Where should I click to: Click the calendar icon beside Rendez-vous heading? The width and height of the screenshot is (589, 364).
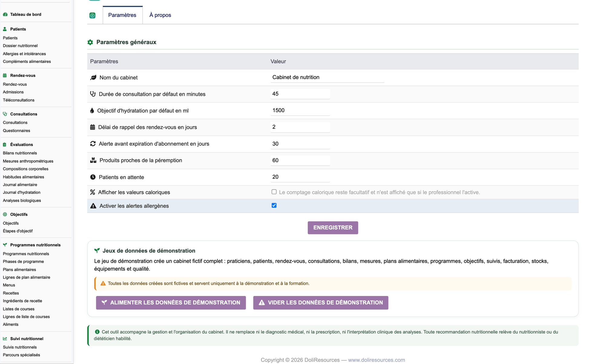pos(5,75)
